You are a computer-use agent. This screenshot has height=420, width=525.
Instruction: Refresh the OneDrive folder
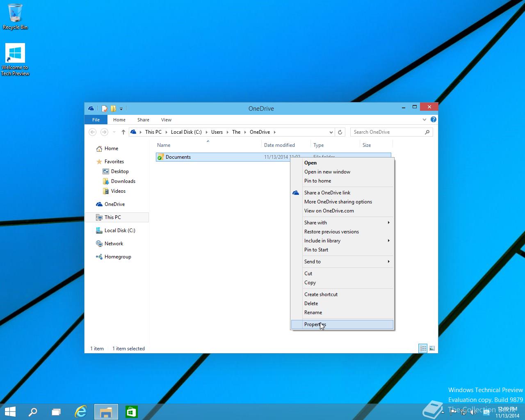(x=340, y=132)
